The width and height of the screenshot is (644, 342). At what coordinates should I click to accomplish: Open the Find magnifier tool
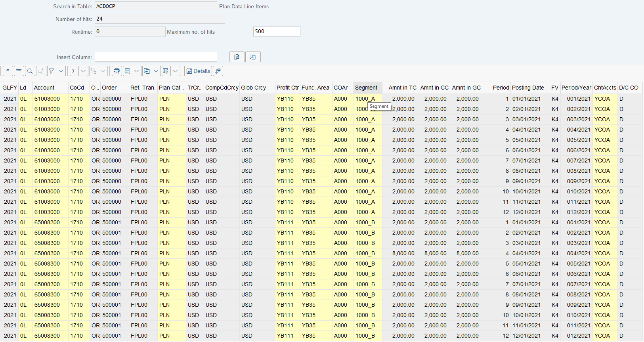click(x=30, y=71)
